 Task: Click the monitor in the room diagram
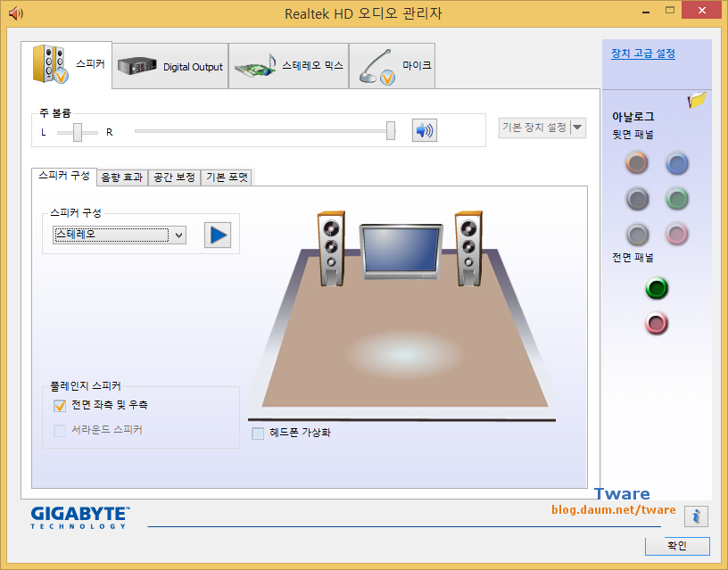point(401,252)
